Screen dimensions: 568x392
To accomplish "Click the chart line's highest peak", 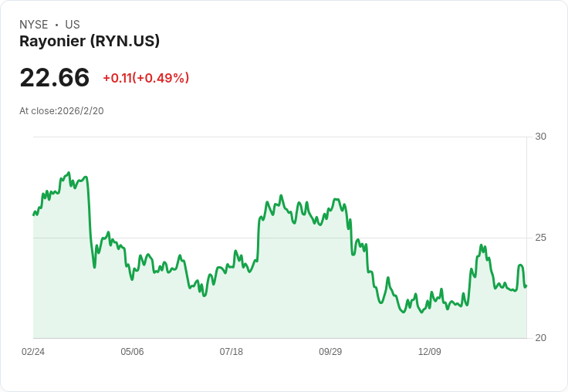I will (69, 173).
